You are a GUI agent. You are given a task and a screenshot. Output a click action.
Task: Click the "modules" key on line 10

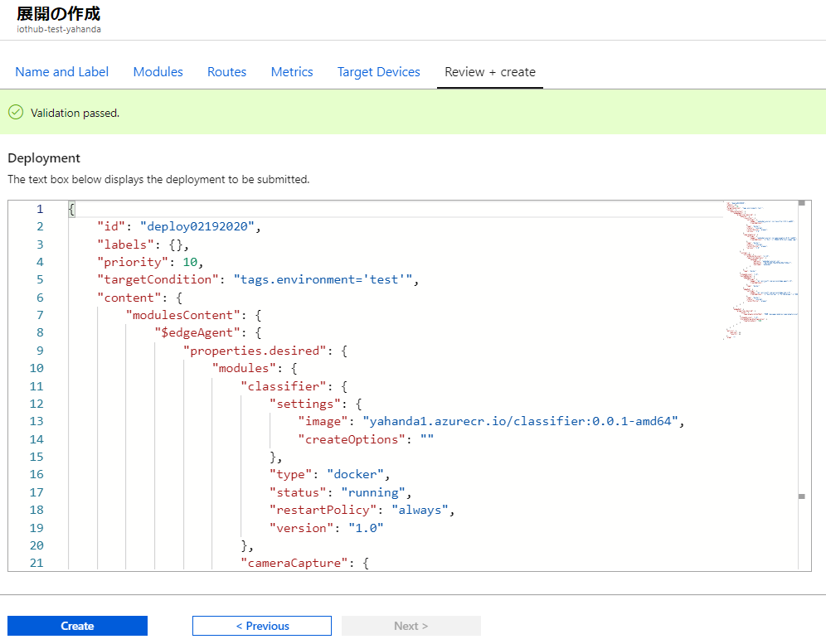(244, 368)
